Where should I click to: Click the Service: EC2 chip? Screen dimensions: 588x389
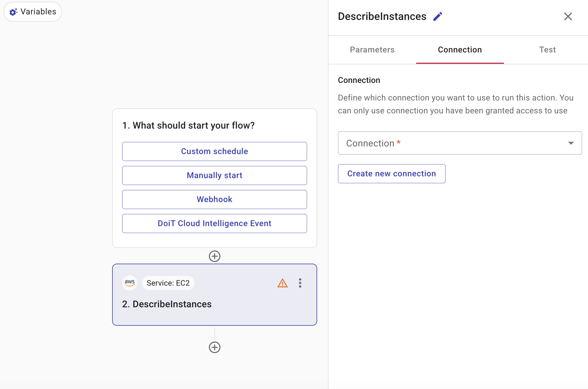[x=168, y=283]
